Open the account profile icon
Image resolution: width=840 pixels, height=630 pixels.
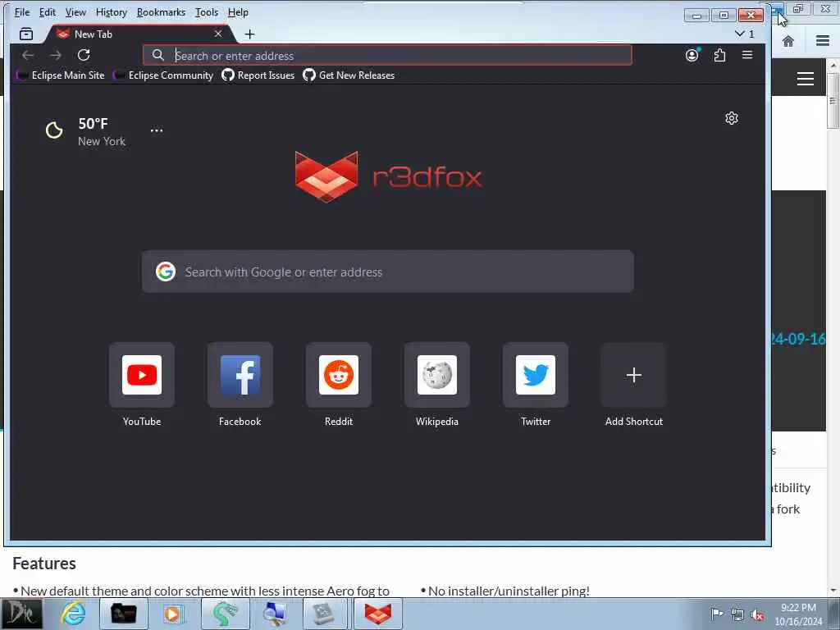(x=692, y=55)
